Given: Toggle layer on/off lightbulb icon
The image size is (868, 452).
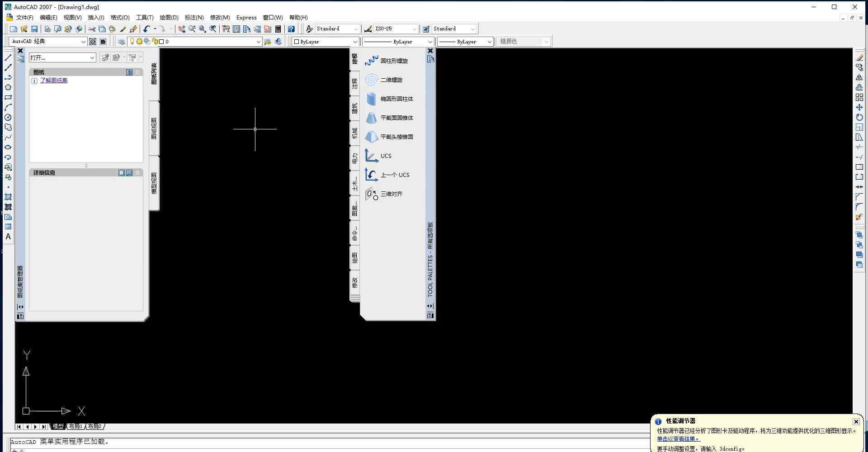Looking at the screenshot, I should pos(132,42).
